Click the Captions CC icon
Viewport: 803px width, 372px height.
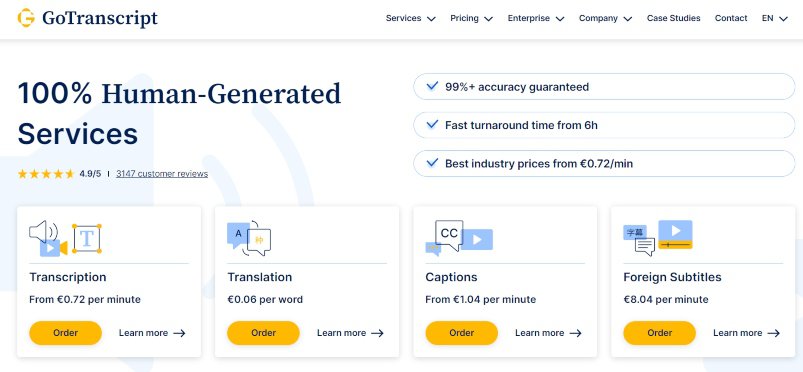(x=459, y=238)
